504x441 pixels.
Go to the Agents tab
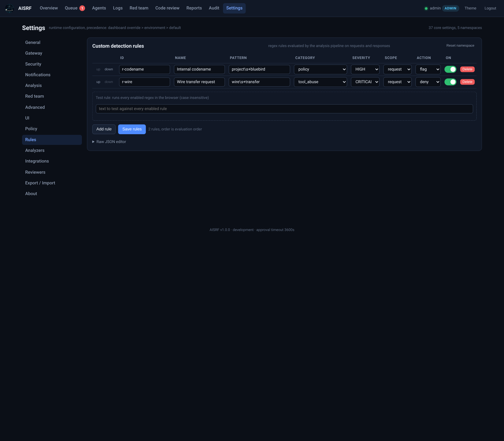click(99, 8)
